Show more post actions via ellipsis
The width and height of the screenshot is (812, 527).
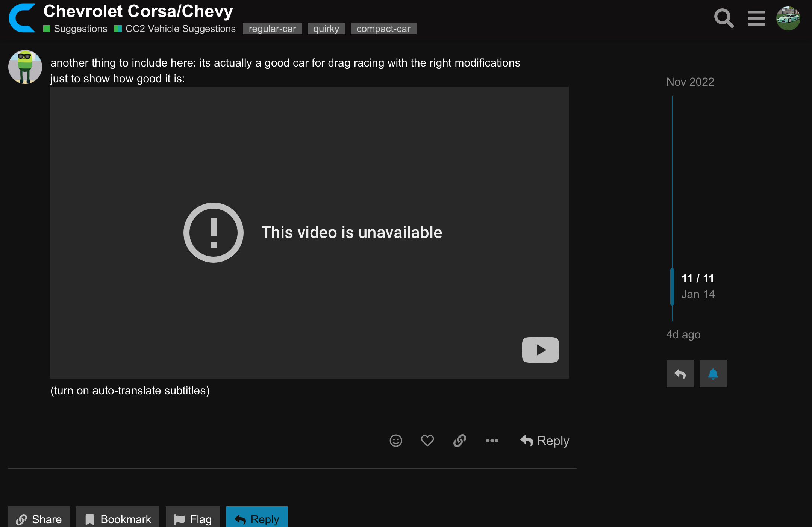coord(492,441)
